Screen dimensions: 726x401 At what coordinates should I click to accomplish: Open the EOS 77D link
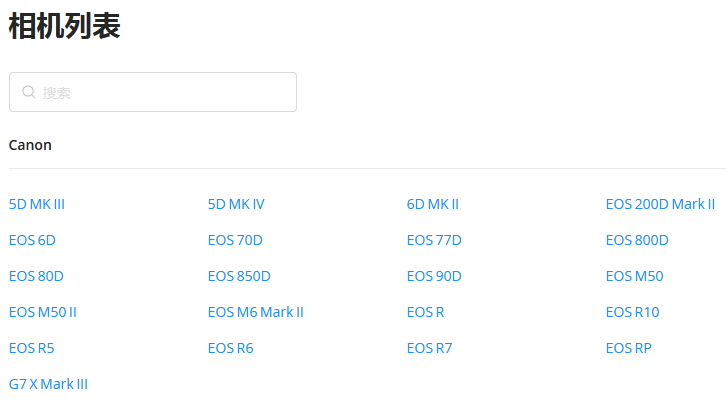(x=434, y=240)
